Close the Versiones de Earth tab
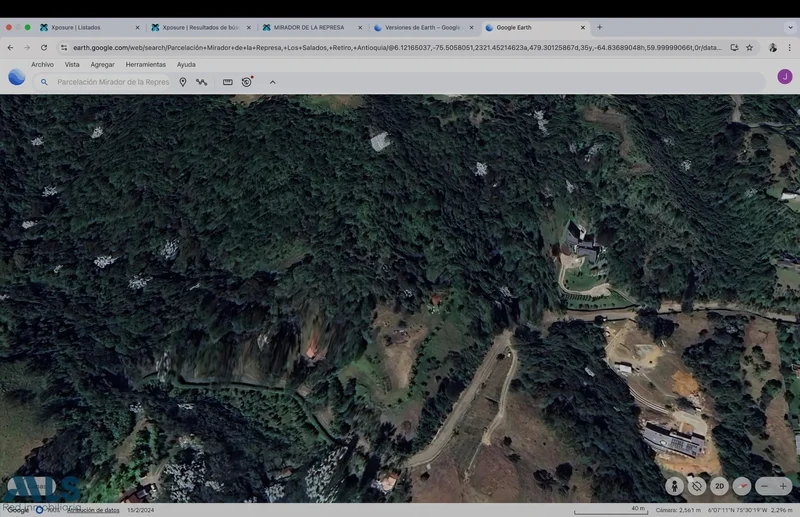The width and height of the screenshot is (800, 517). [x=471, y=28]
